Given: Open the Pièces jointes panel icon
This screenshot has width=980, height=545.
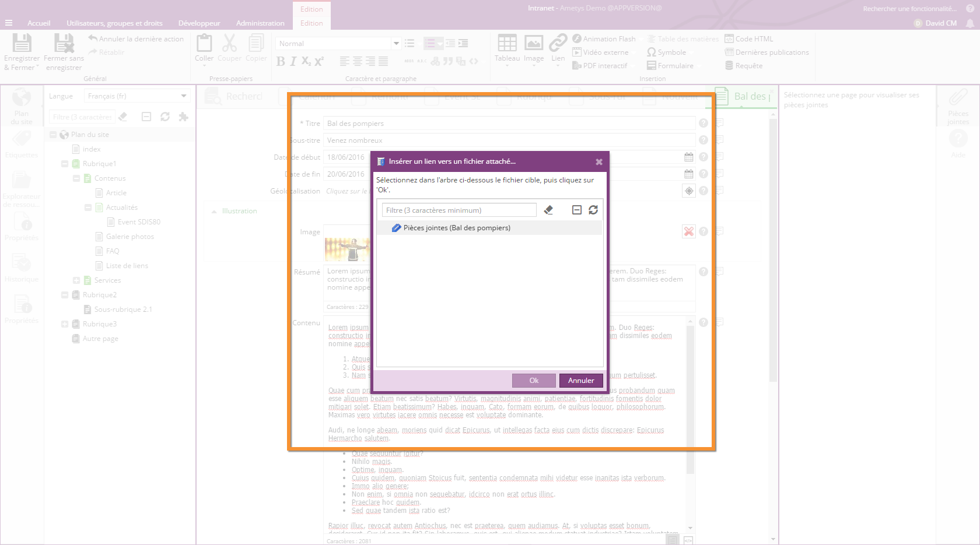Looking at the screenshot, I should [x=958, y=97].
